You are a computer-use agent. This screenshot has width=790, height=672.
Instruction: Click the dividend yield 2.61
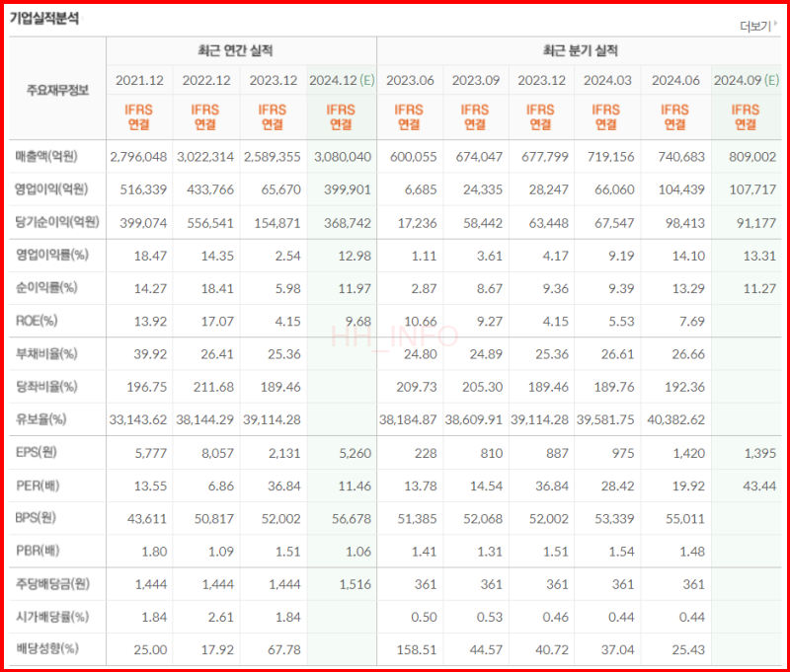[221, 617]
